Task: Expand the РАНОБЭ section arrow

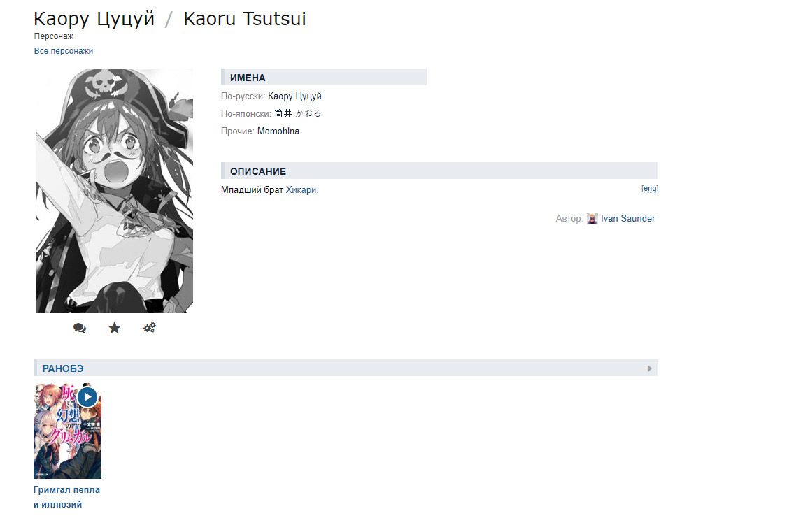Action: coord(649,368)
